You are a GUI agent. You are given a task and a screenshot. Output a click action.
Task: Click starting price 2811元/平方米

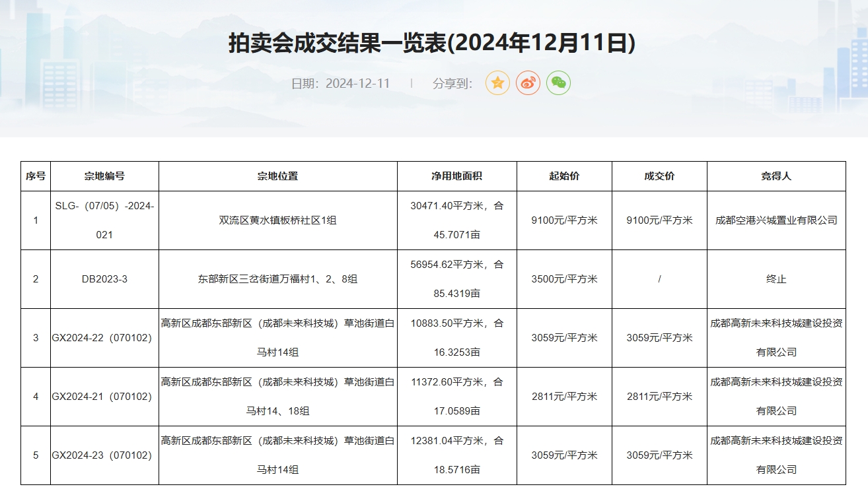(564, 397)
